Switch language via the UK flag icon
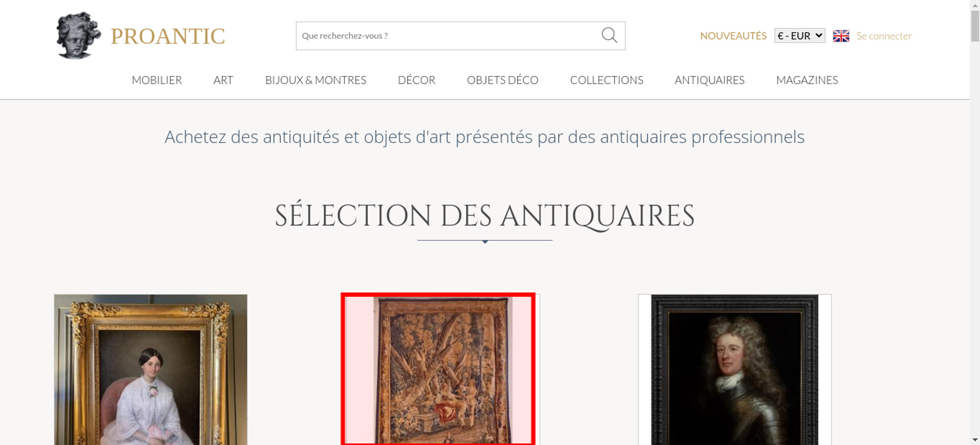980x445 pixels. pyautogui.click(x=841, y=36)
